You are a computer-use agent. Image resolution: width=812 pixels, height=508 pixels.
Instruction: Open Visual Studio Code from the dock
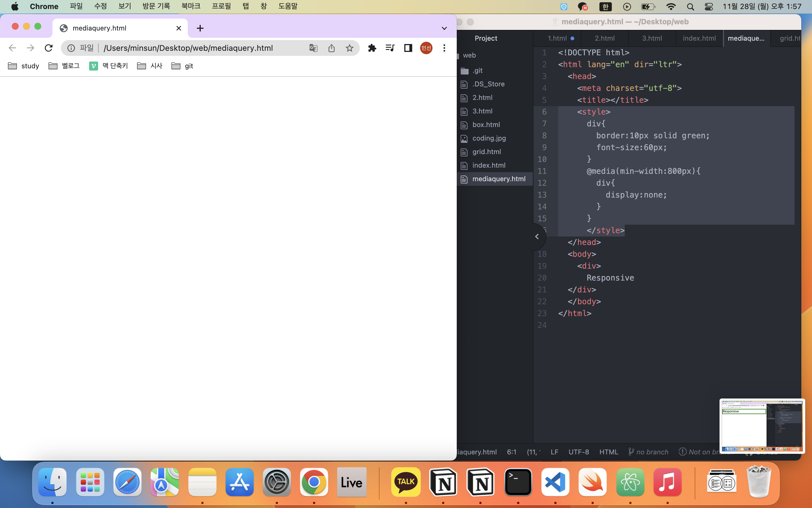(555, 482)
